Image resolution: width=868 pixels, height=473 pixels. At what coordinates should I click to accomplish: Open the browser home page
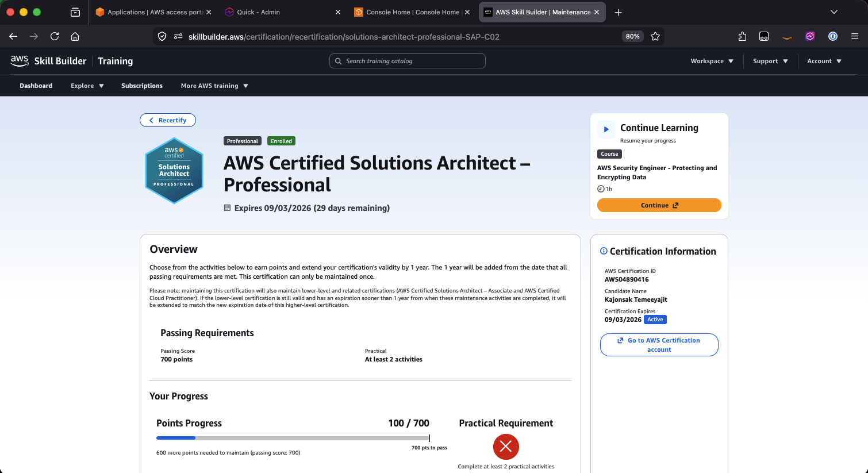coord(75,36)
